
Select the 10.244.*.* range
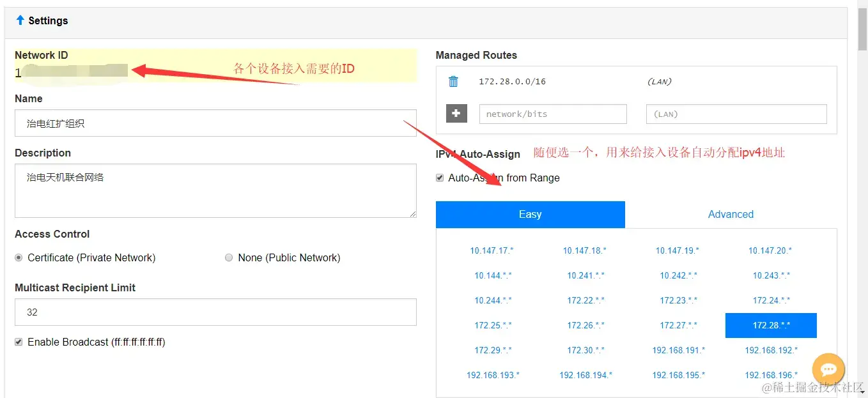pyautogui.click(x=493, y=300)
